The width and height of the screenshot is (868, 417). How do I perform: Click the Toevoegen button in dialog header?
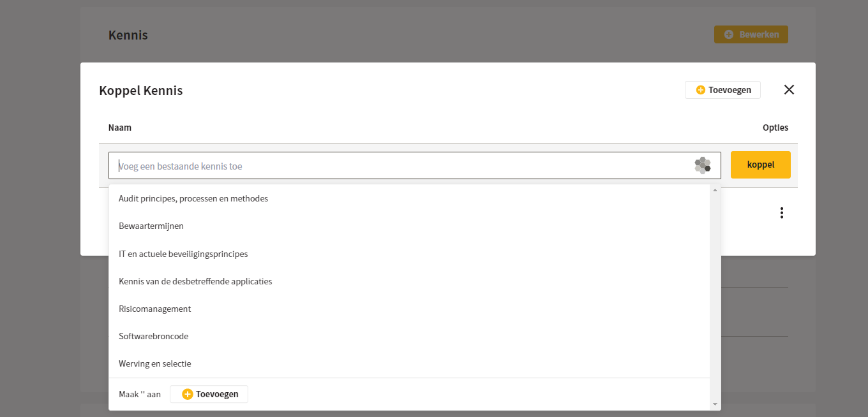[x=722, y=90]
